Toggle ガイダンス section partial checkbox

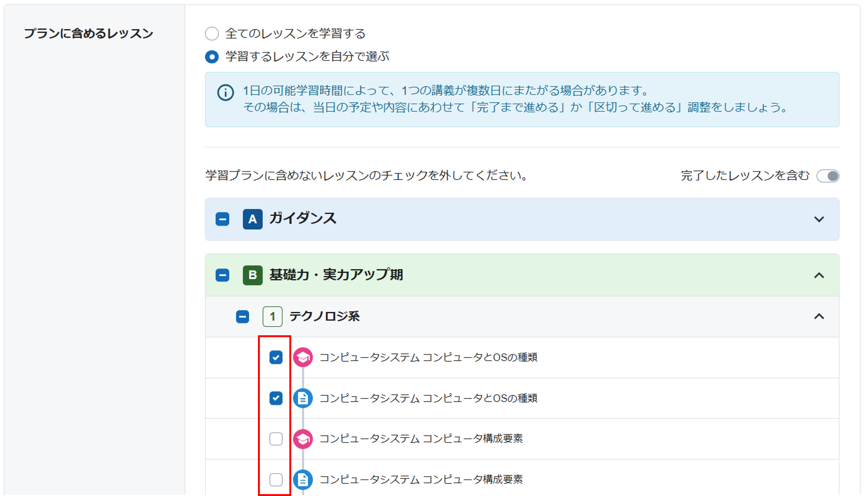click(x=222, y=219)
